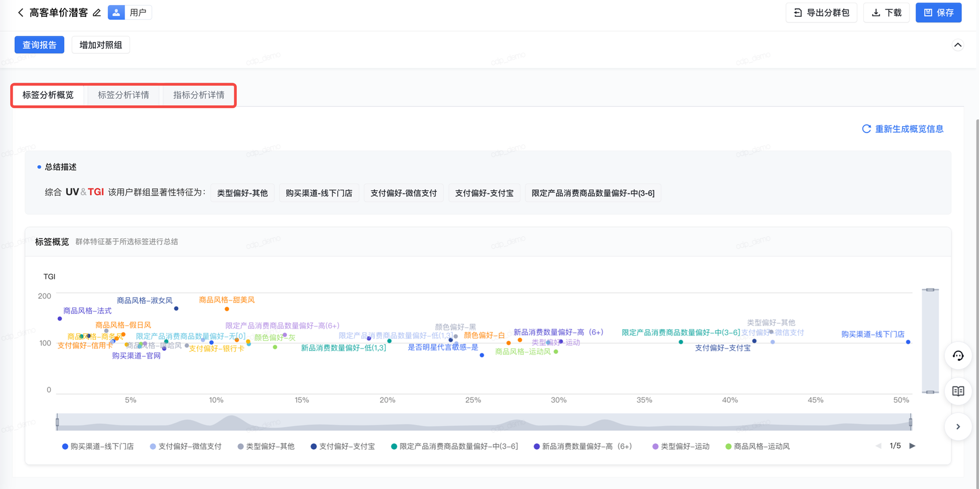Image resolution: width=980 pixels, height=489 pixels.
Task: Toggle 支付偏好-微信支付 legend series
Action: (x=185, y=446)
